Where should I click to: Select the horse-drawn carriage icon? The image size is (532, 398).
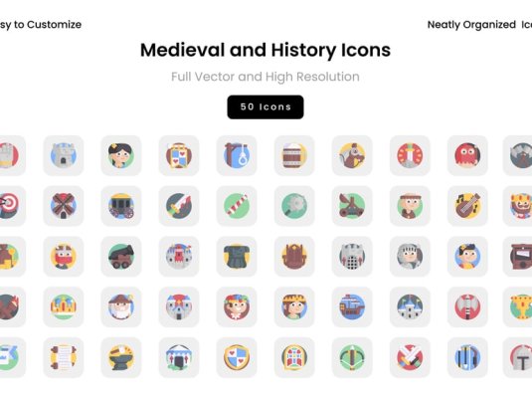121,206
